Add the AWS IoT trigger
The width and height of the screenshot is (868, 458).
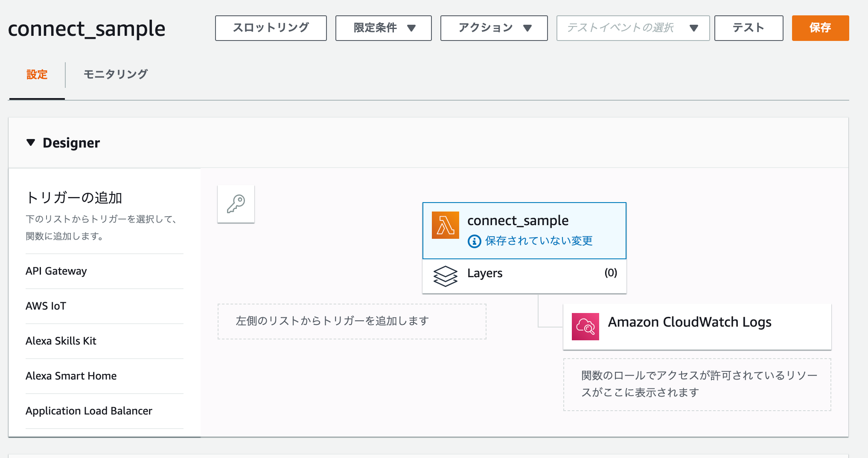tap(105, 306)
